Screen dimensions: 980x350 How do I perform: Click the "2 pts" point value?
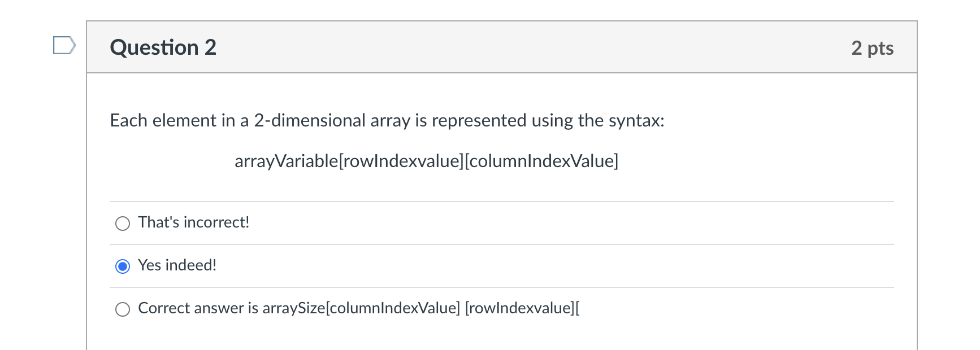(x=872, y=48)
